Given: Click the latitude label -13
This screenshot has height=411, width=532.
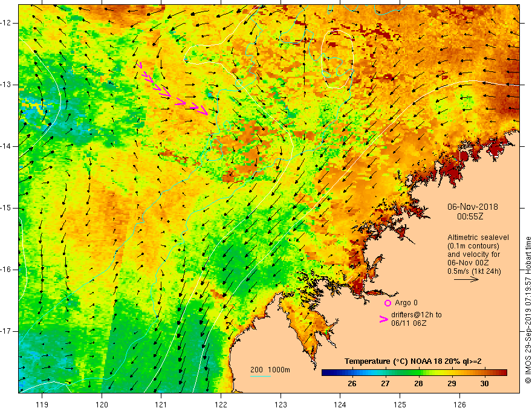Looking at the screenshot, I should [6, 85].
